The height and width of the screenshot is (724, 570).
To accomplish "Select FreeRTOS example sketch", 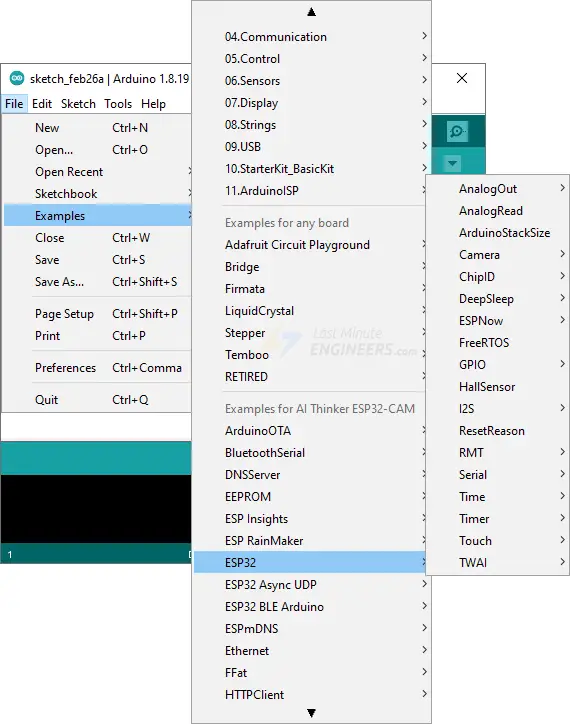I will point(497,343).
